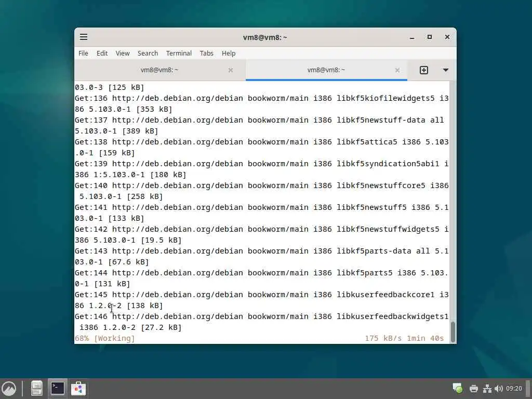532x399 pixels.
Task: Open the printer tray icon
Action: [x=474, y=389]
